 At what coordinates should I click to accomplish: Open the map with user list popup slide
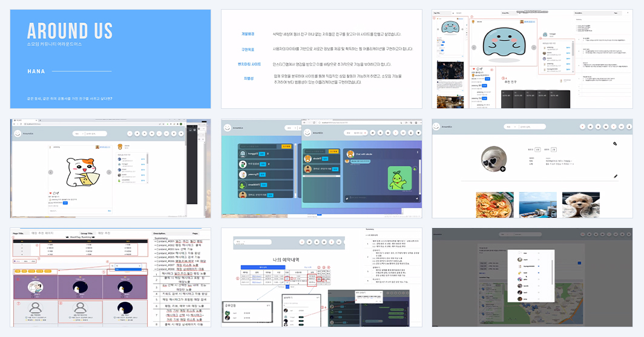coord(532,278)
